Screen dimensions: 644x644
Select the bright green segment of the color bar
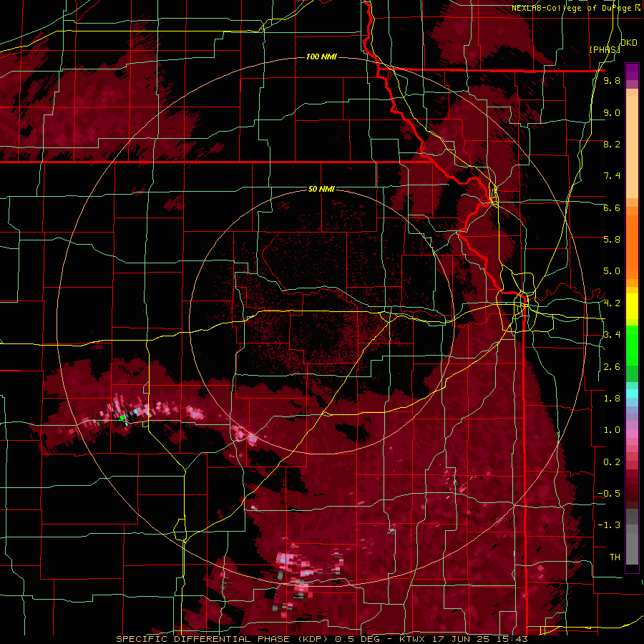(632, 345)
